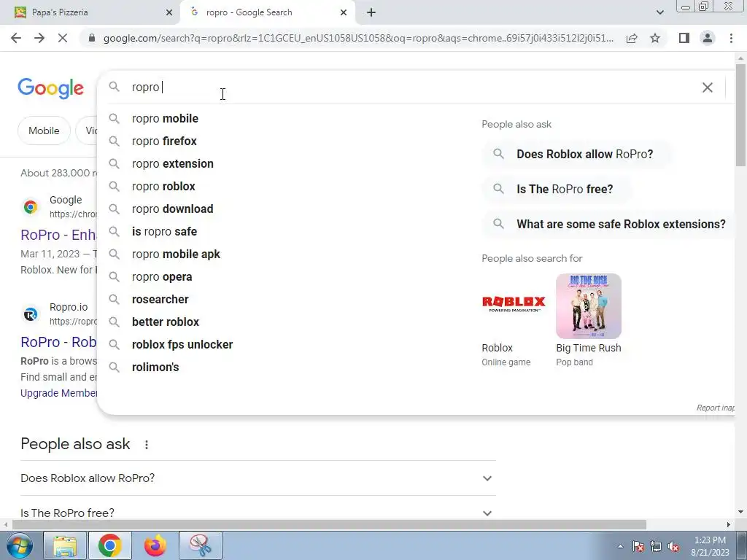
Task: Choose suggestion is ropro safe
Action: point(164,231)
